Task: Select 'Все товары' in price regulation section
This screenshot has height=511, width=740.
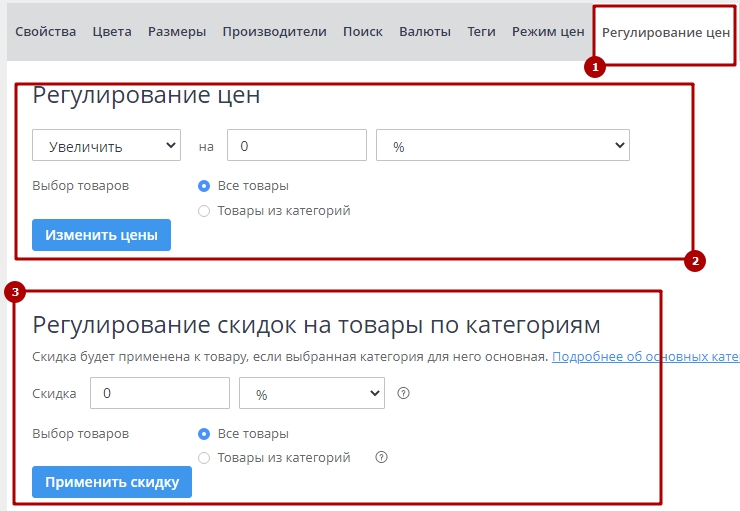Action: (205, 186)
